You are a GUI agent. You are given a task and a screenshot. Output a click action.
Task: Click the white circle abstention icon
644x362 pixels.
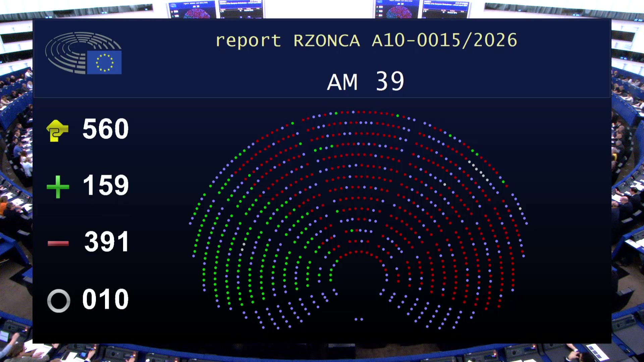click(x=58, y=300)
